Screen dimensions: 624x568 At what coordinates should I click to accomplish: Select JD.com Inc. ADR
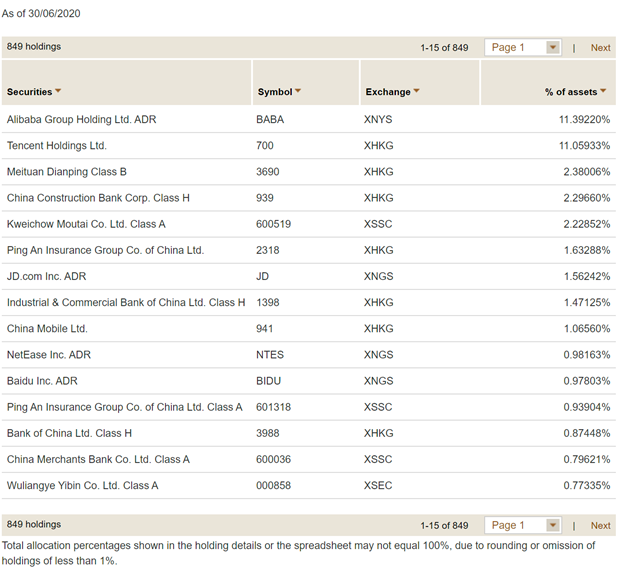[x=47, y=276]
